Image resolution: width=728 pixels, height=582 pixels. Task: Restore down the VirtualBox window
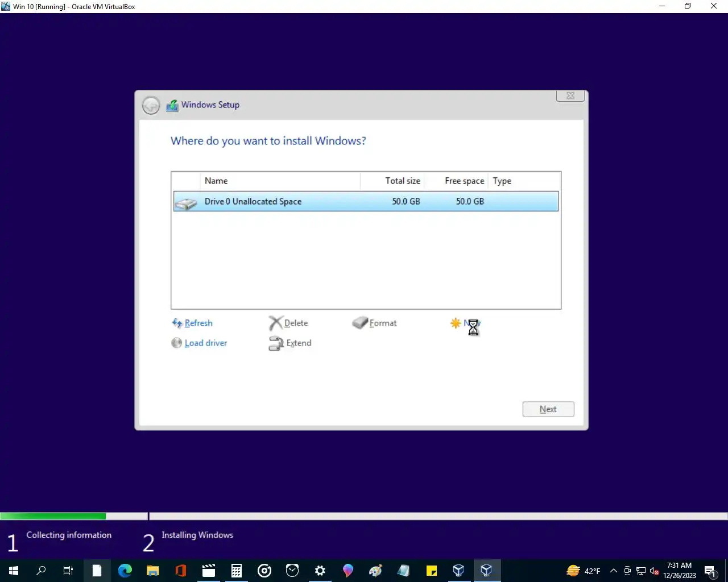point(688,6)
